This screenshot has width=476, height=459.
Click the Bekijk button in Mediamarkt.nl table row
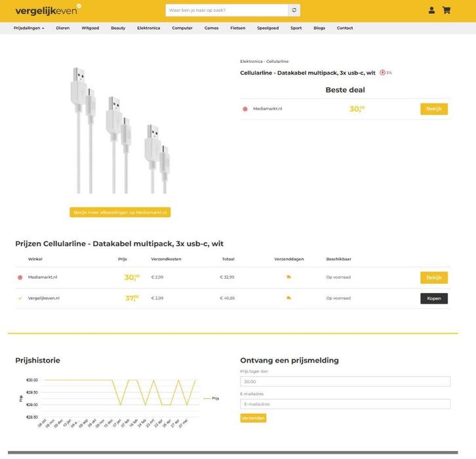(434, 277)
